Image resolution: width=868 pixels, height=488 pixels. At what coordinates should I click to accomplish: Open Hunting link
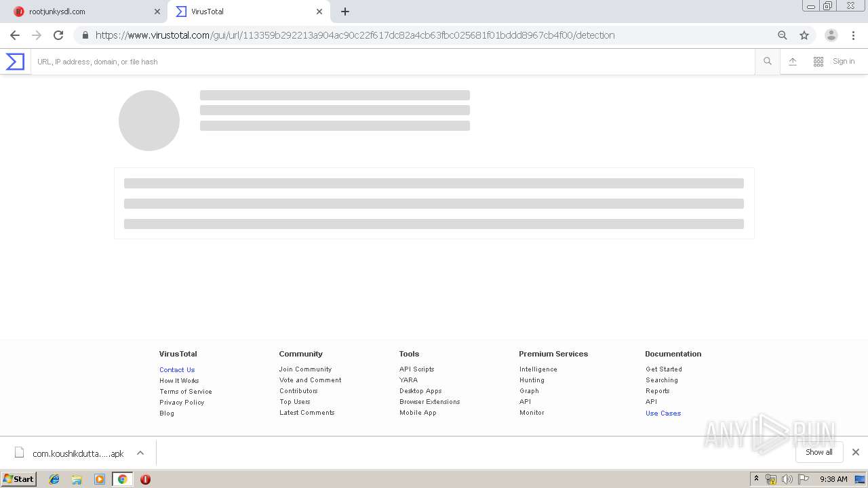[532, 380]
